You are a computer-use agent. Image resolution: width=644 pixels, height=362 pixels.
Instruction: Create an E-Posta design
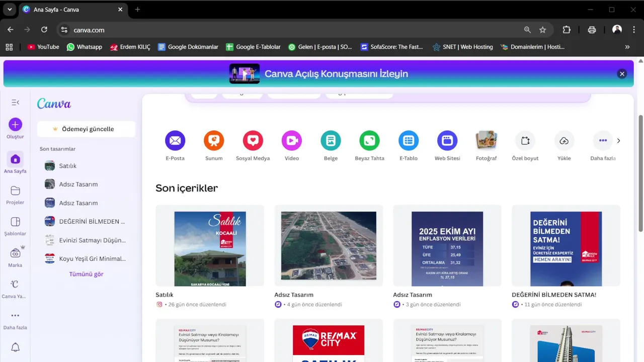tap(175, 141)
